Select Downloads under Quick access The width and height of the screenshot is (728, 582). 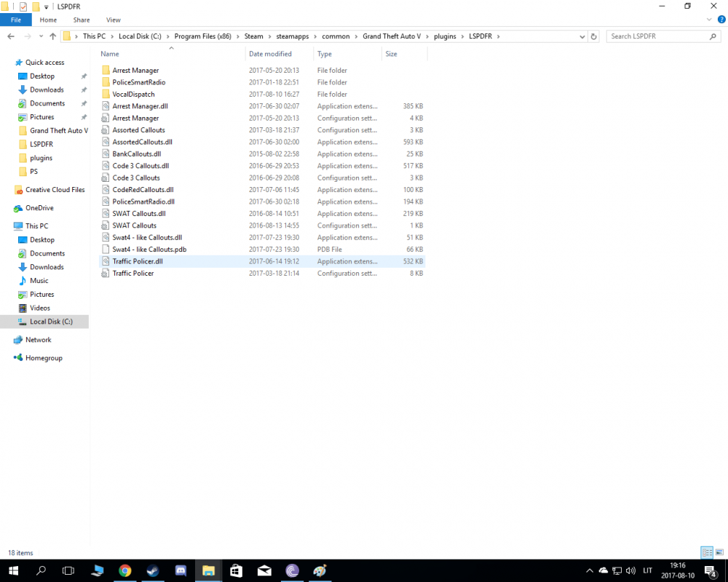point(47,89)
